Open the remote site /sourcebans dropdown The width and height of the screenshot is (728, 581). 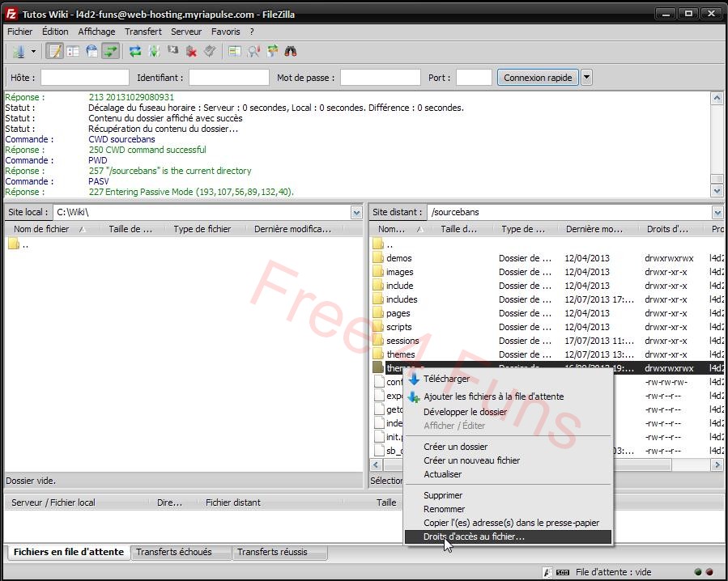[x=716, y=212]
